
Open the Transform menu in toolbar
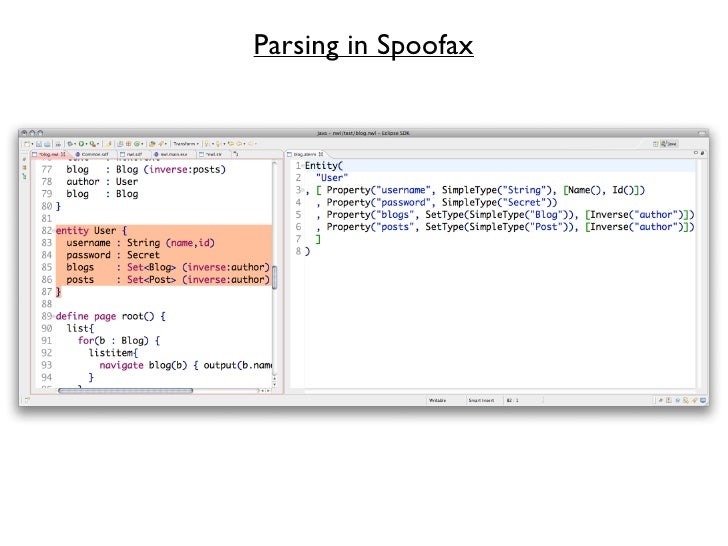(186, 144)
